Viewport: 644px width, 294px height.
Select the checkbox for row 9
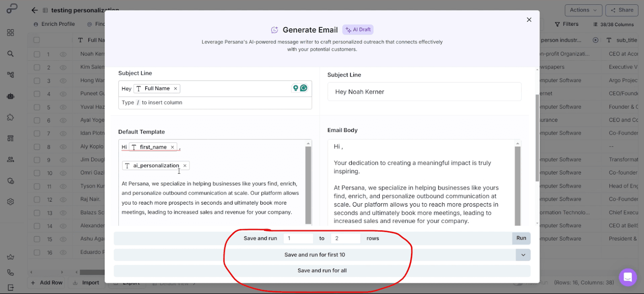tap(37, 160)
